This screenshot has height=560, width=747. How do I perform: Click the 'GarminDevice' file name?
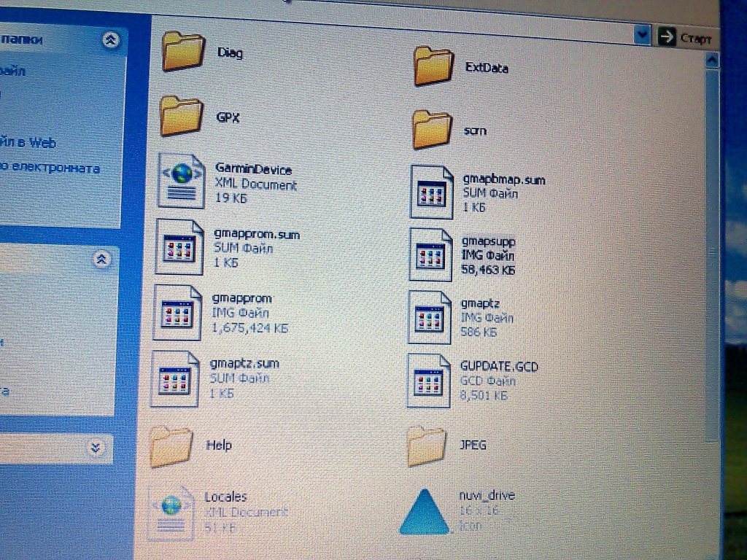(x=253, y=169)
